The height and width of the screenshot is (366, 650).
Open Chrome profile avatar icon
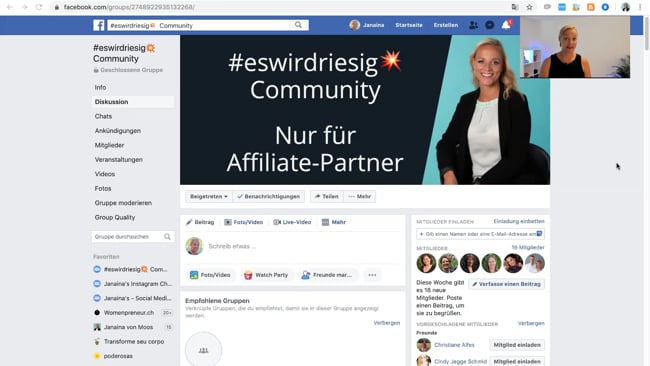pyautogui.click(x=626, y=7)
